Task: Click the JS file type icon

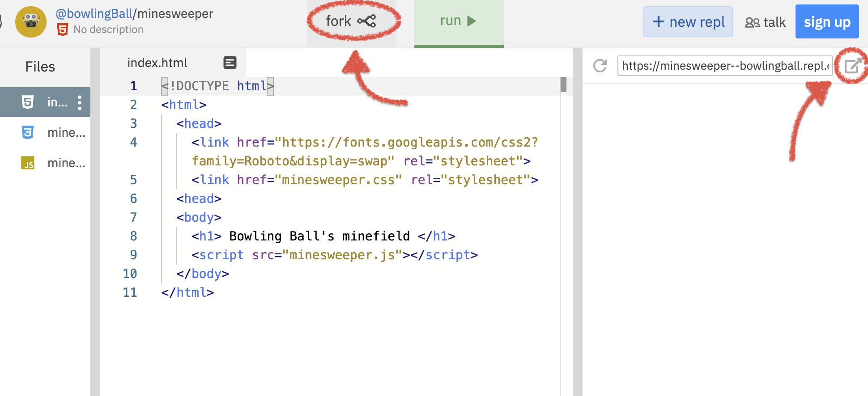Action: pyautogui.click(x=28, y=163)
